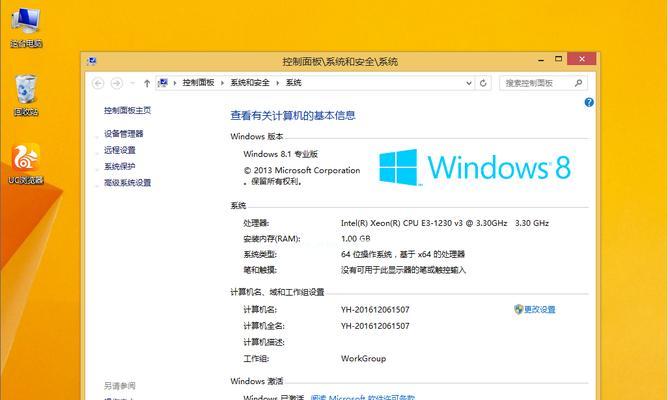The width and height of the screenshot is (668, 400).
Task: Minimize the system window
Action: 541,60
